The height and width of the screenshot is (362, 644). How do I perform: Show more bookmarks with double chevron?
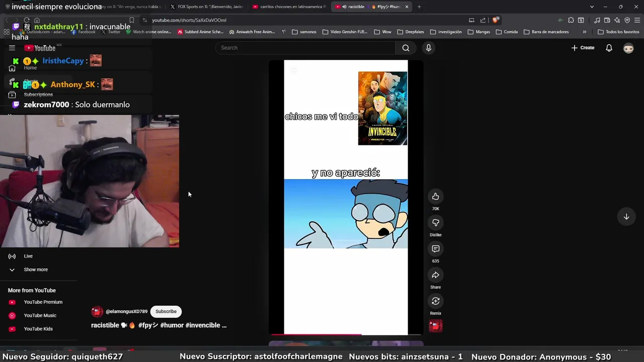click(584, 32)
